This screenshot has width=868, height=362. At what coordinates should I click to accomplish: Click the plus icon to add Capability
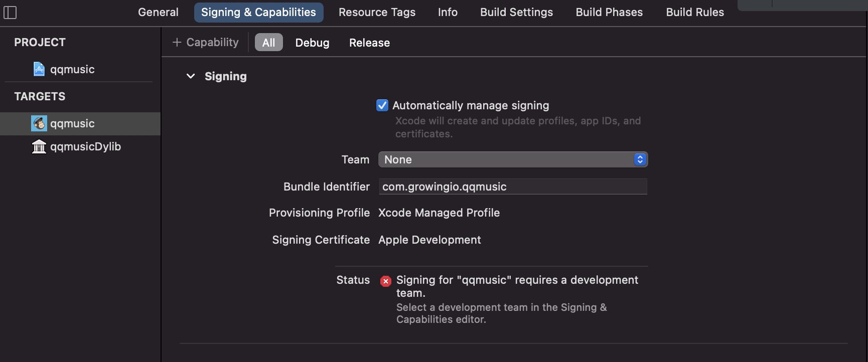[177, 43]
